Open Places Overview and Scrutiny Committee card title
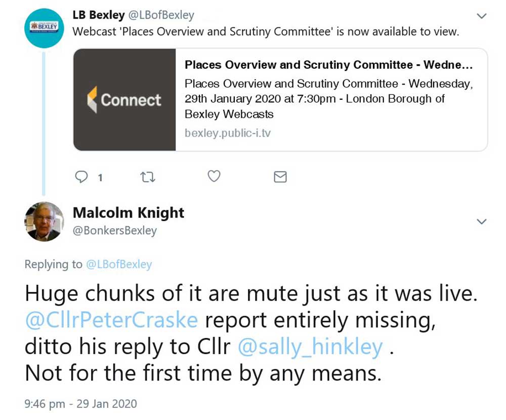The height and width of the screenshot is (420, 506). pos(328,65)
